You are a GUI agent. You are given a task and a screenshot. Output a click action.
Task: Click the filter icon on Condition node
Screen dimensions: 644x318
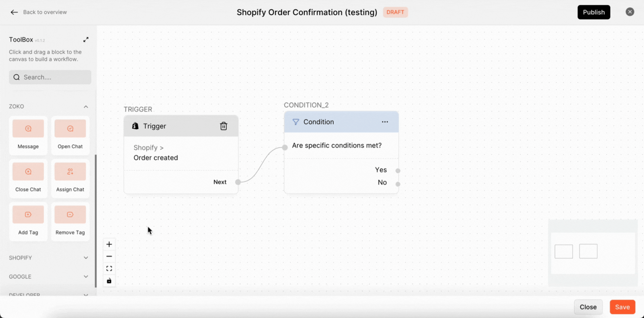click(296, 122)
